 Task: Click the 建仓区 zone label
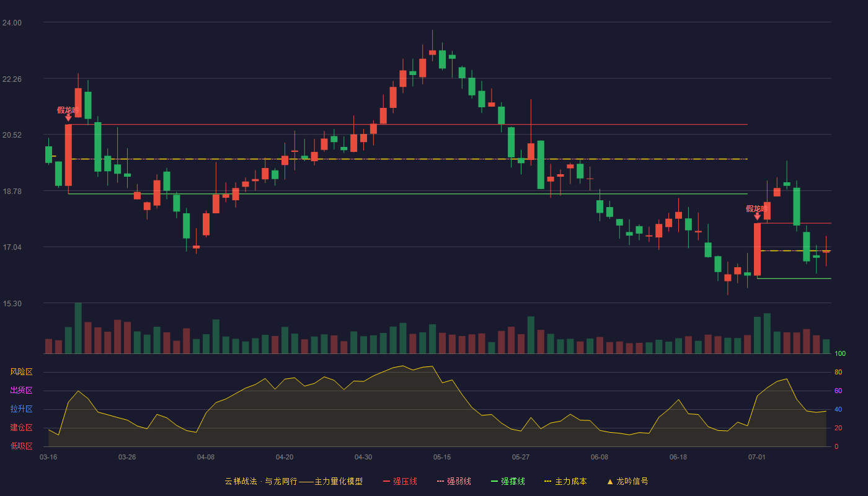pyautogui.click(x=22, y=428)
